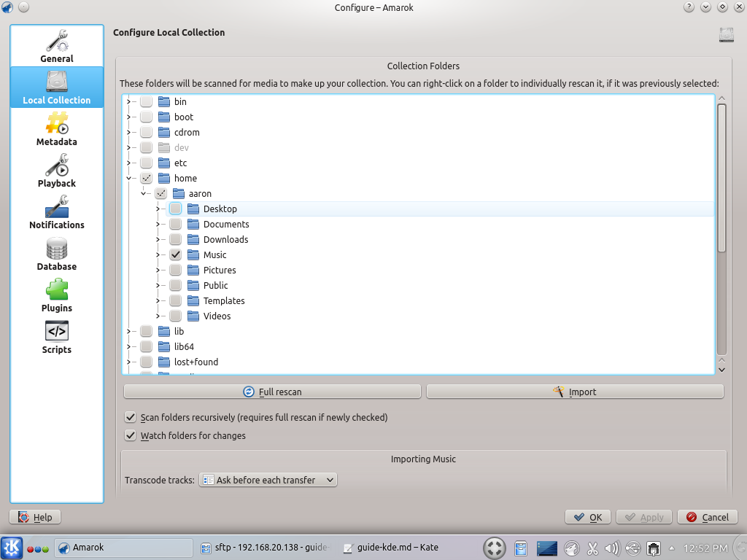Collapse the home folder tree node
Image resolution: width=747 pixels, height=560 pixels.
pos(128,178)
